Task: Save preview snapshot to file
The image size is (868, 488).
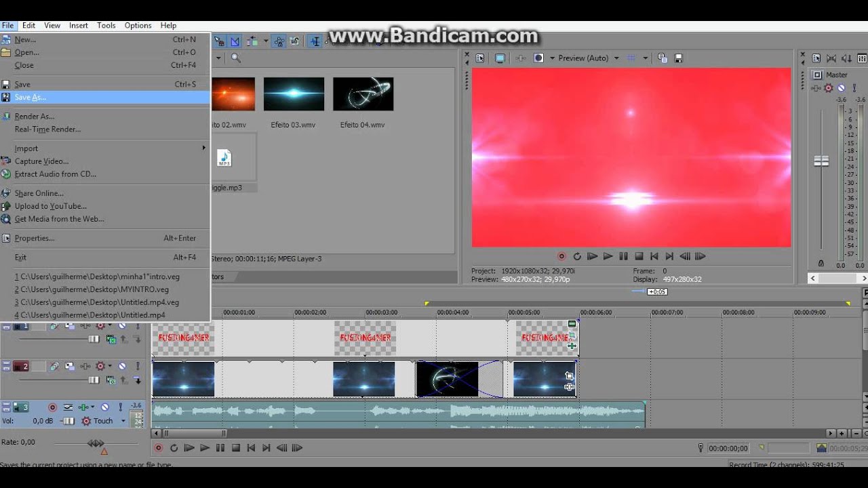Action: (679, 58)
